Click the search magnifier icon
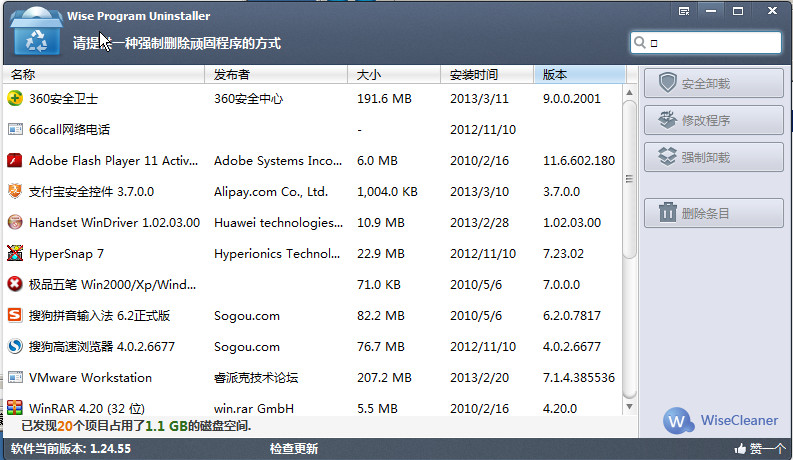Image resolution: width=793 pixels, height=460 pixels. (640, 42)
